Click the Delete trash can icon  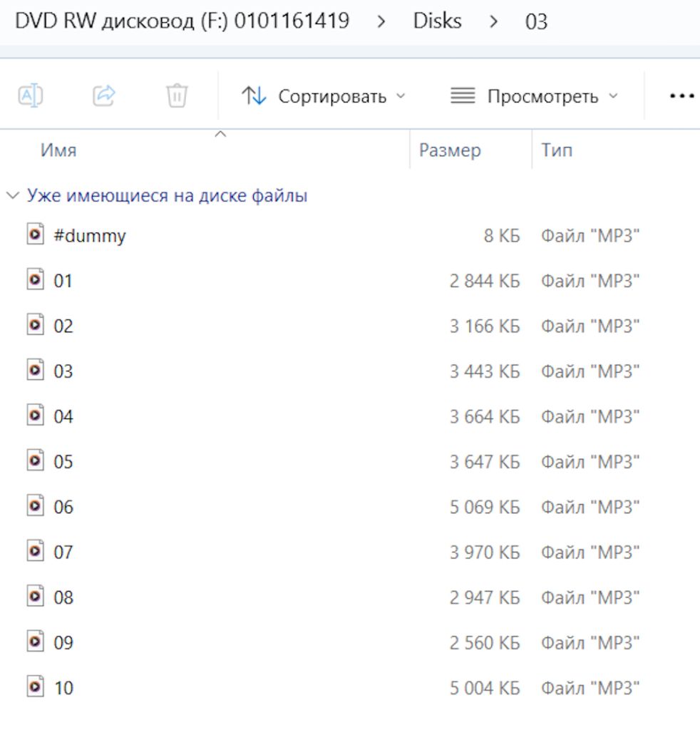pyautogui.click(x=177, y=96)
